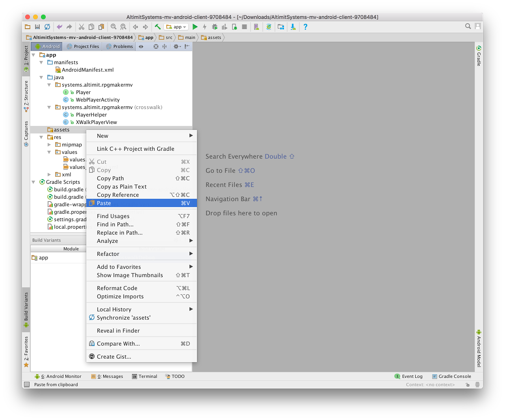Click the Hide Project panel icon
The height and width of the screenshot is (420, 505).
(x=187, y=46)
